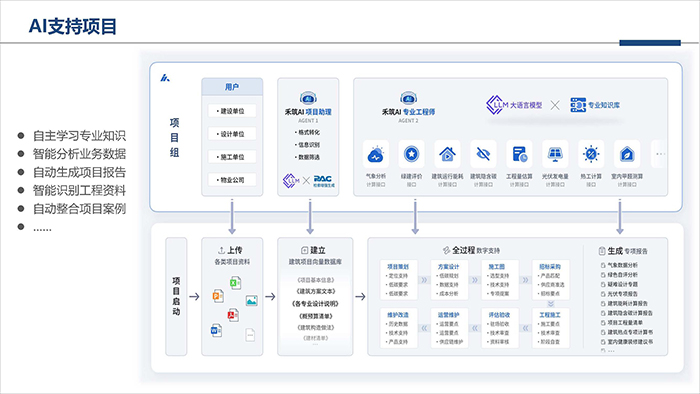700x394 pixels.
Task: Click the icon beside 建立 heading
Action: [x=304, y=250]
